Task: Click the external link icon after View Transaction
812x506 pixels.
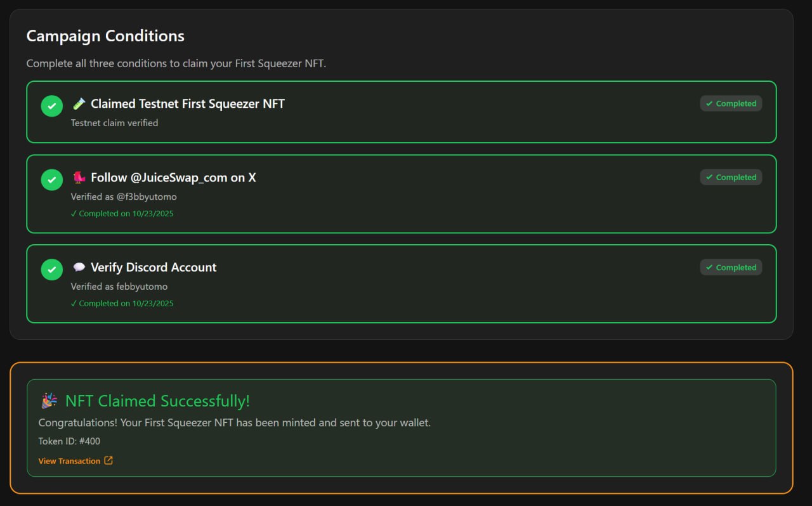Action: [108, 460]
